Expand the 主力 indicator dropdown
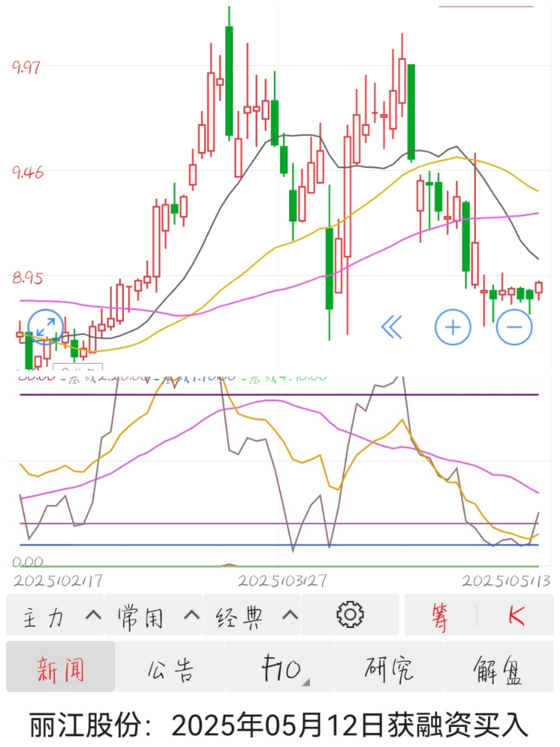 coord(55,615)
